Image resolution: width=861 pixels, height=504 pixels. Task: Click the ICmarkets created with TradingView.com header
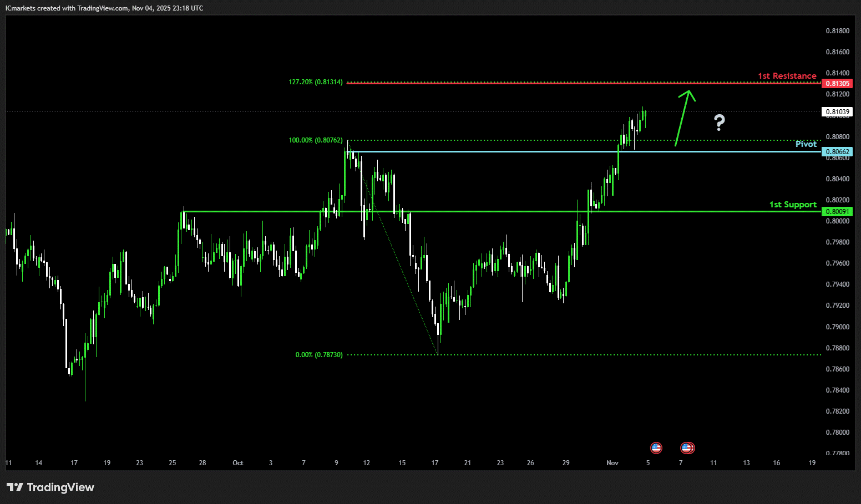(104, 8)
